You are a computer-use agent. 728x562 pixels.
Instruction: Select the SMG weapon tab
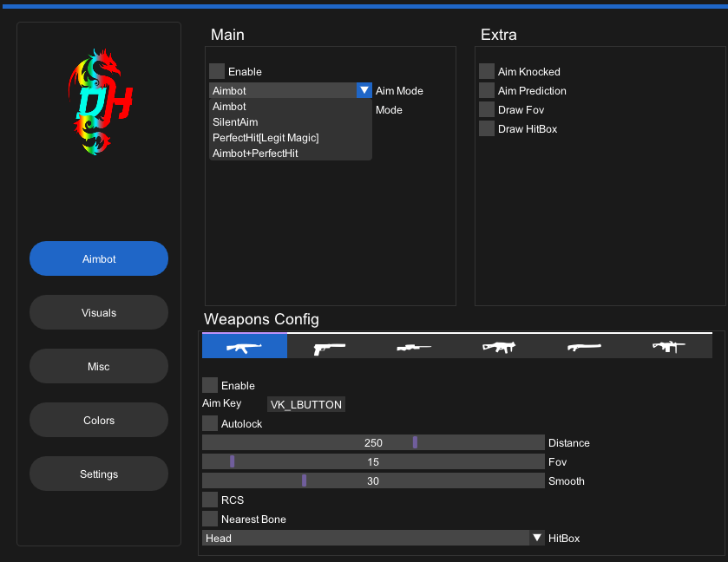(500, 346)
